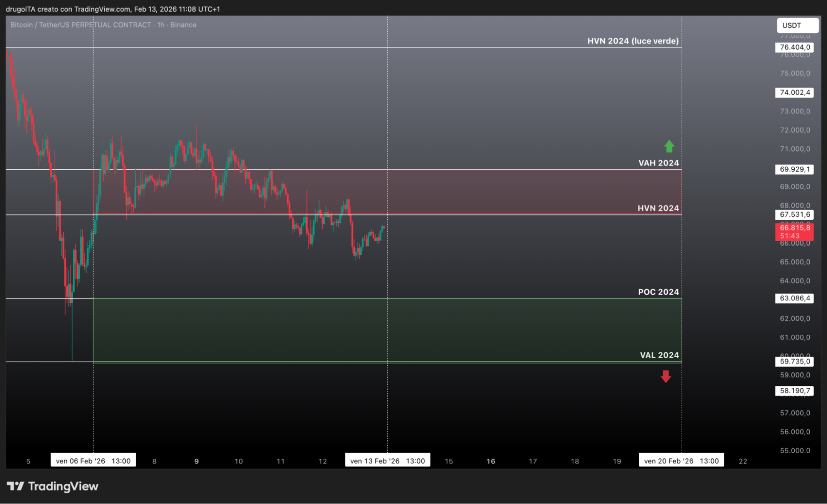Viewport: 827px width, 504px height.
Task: Click the 75.000,0 price scale label
Action: pos(795,73)
